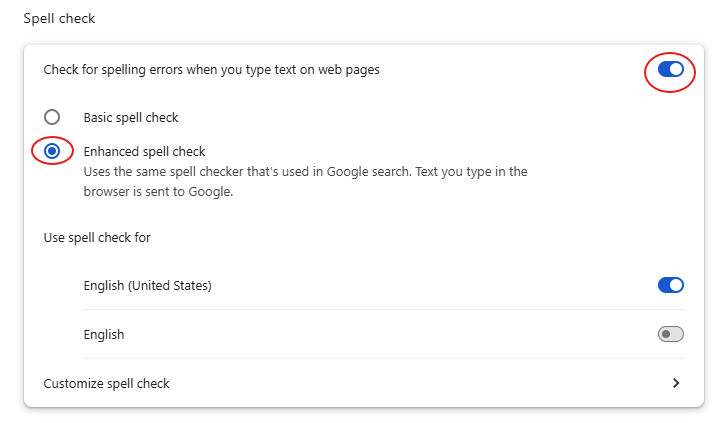The width and height of the screenshot is (714, 423).
Task: Click the chevron arrow beside Customize spell check
Action: (676, 383)
